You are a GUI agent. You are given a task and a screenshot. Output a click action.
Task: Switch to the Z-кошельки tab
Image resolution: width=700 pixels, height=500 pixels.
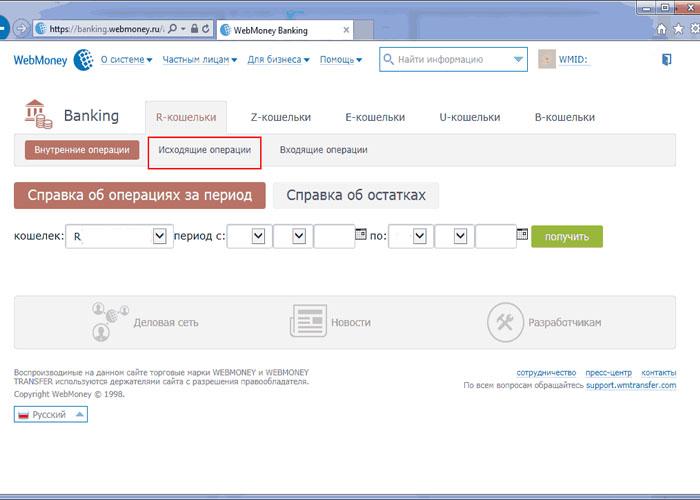(281, 117)
